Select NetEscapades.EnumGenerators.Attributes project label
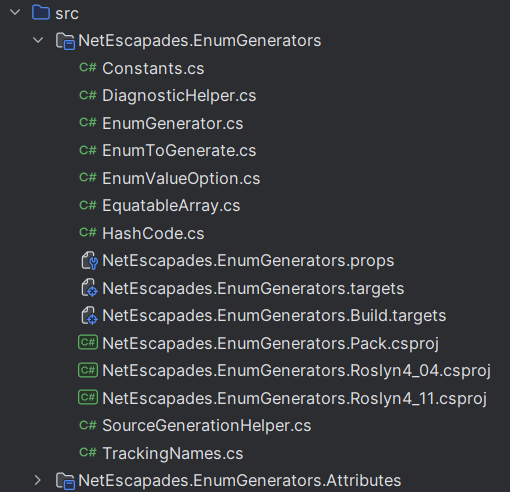Screen dimensions: 510x492 pos(240,481)
